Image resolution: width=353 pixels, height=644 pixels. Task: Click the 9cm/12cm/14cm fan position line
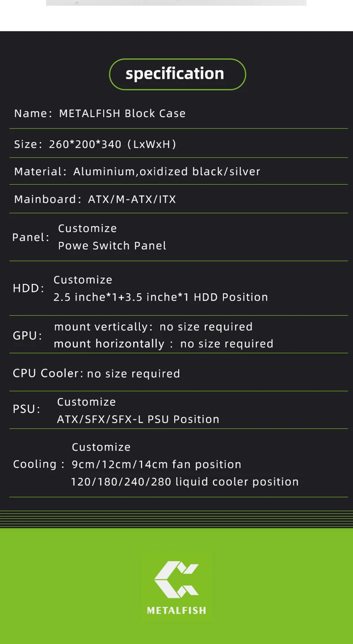point(156,465)
